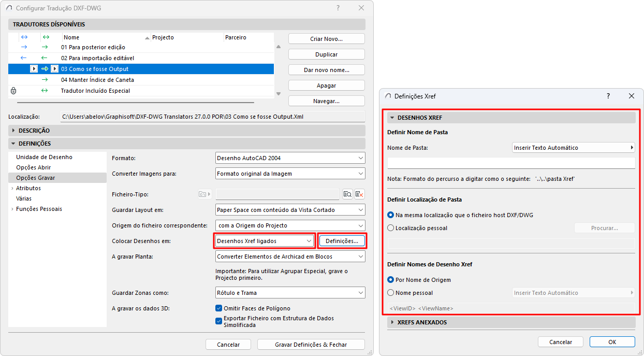Click the green export arrow on the 02 Para importação editável row
Viewport: 644px width, 356px height.
tap(45, 58)
